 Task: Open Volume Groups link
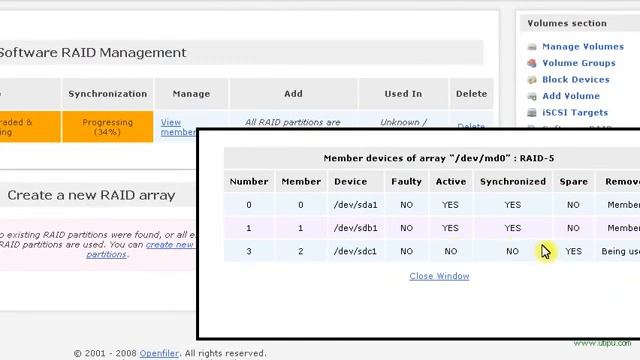[x=578, y=63]
